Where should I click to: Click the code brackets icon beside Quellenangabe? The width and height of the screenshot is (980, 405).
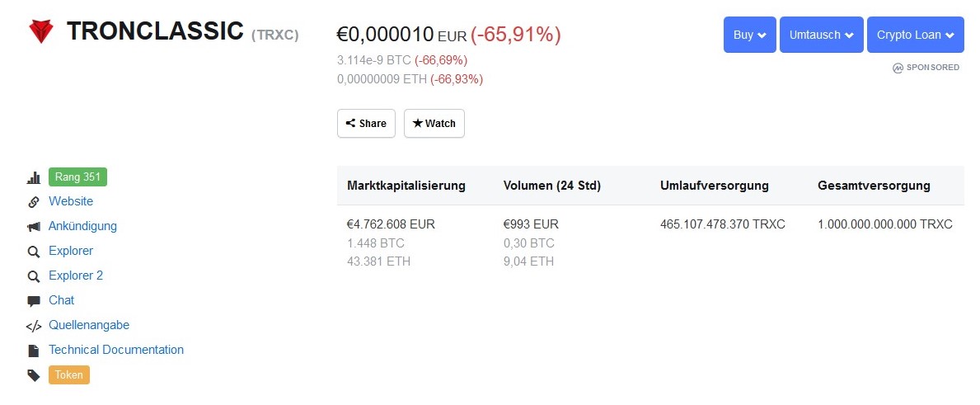(34, 327)
